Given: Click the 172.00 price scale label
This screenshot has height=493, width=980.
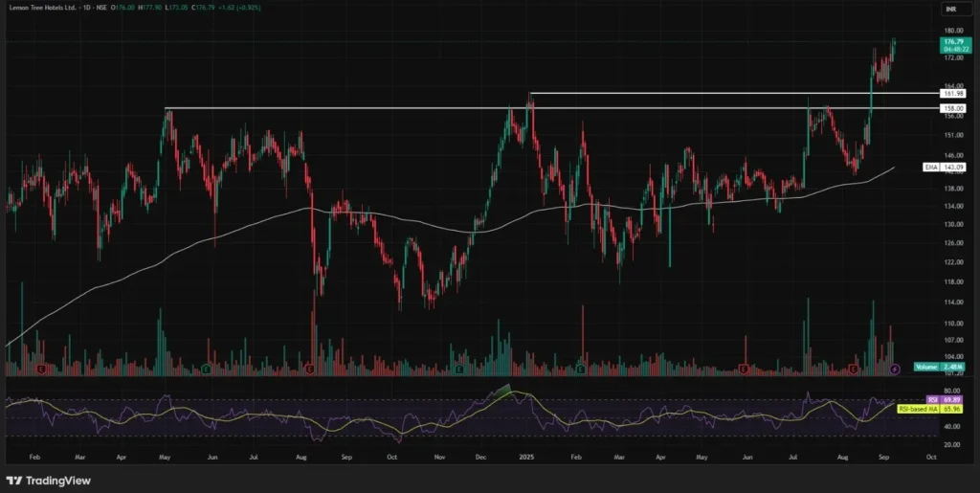Looking at the screenshot, I should coord(954,57).
